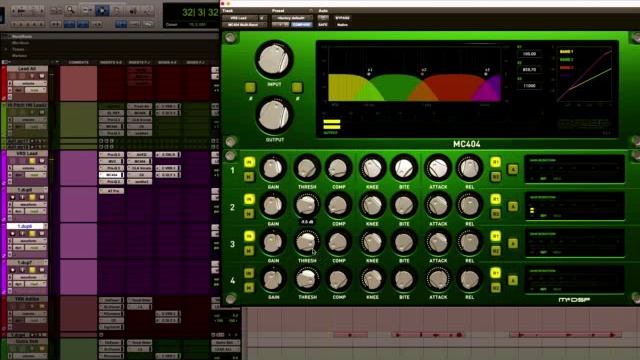Click the large OUTPUT knob
Image resolution: width=640 pixels, height=360 pixels.
click(274, 116)
